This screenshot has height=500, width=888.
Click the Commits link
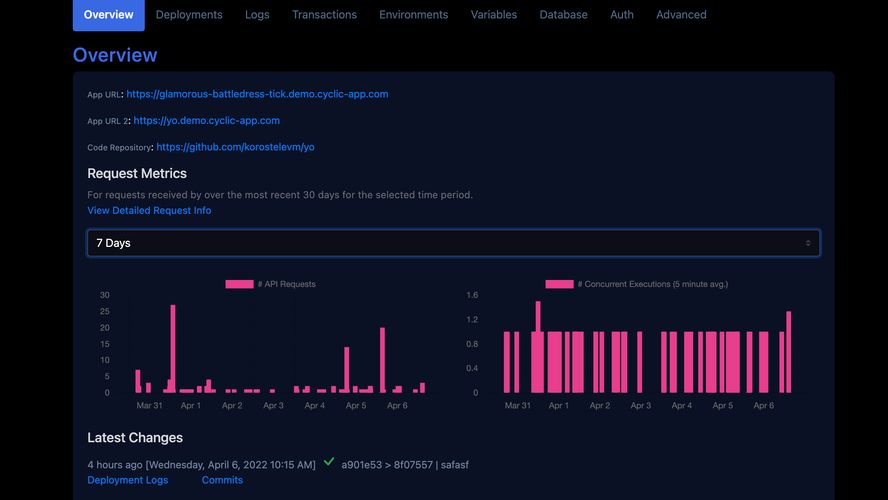click(222, 480)
